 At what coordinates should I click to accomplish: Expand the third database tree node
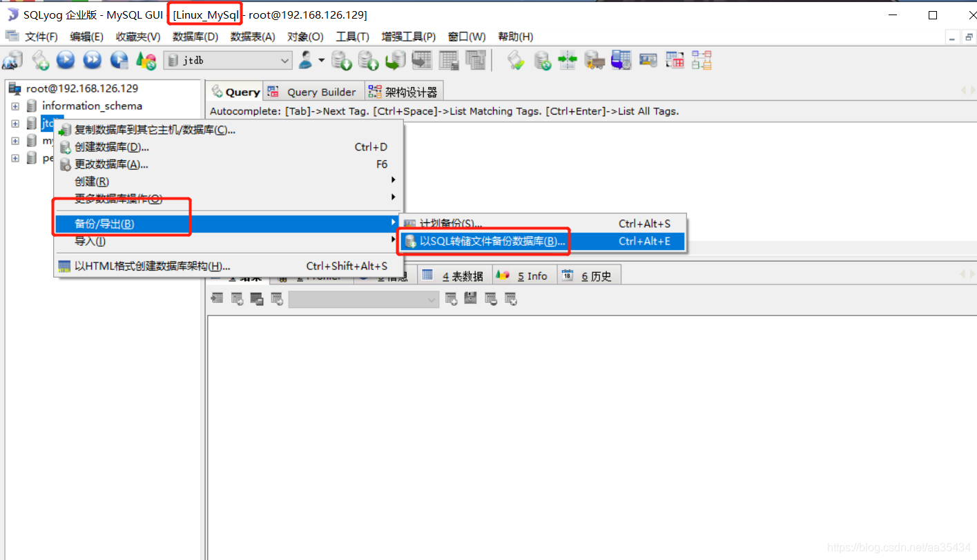click(15, 141)
